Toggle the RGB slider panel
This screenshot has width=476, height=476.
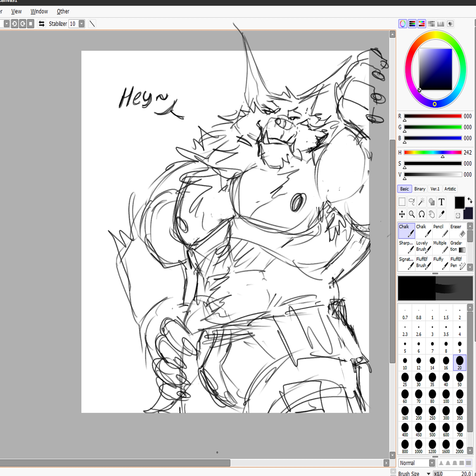[412, 24]
